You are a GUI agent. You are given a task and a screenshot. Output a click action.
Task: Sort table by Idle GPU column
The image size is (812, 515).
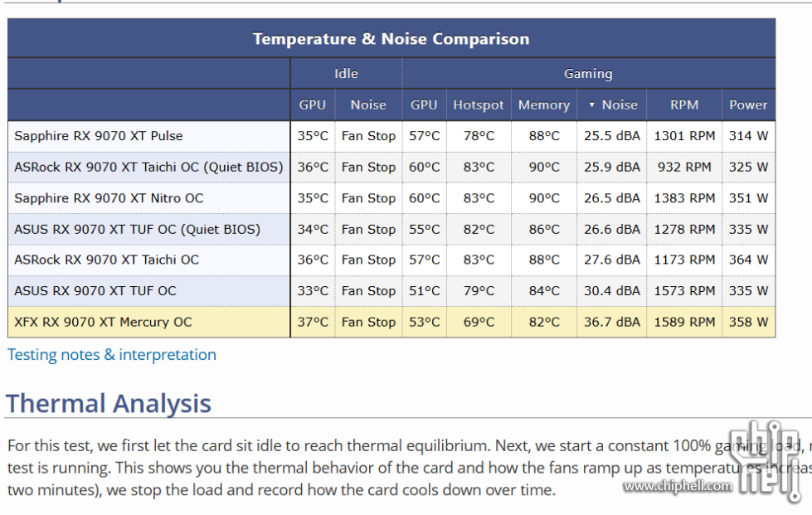pos(313,105)
